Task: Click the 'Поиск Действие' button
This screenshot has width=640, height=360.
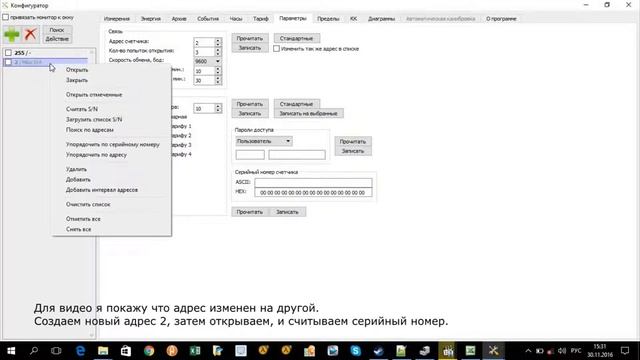Action: coord(57,34)
